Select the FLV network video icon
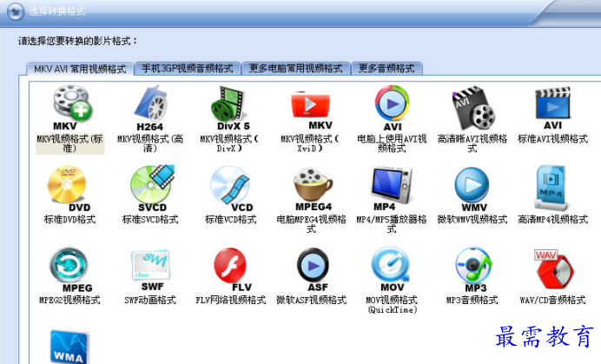Viewport: 601px width, 364px height. tap(233, 270)
